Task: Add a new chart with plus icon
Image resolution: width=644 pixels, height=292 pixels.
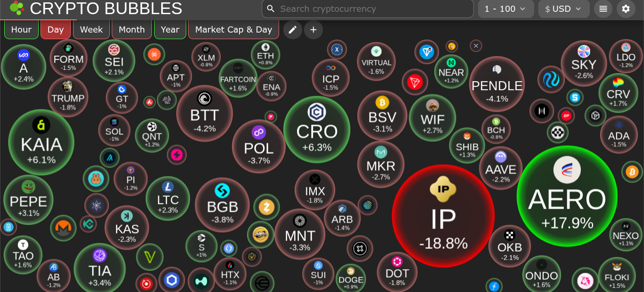Action: [314, 30]
